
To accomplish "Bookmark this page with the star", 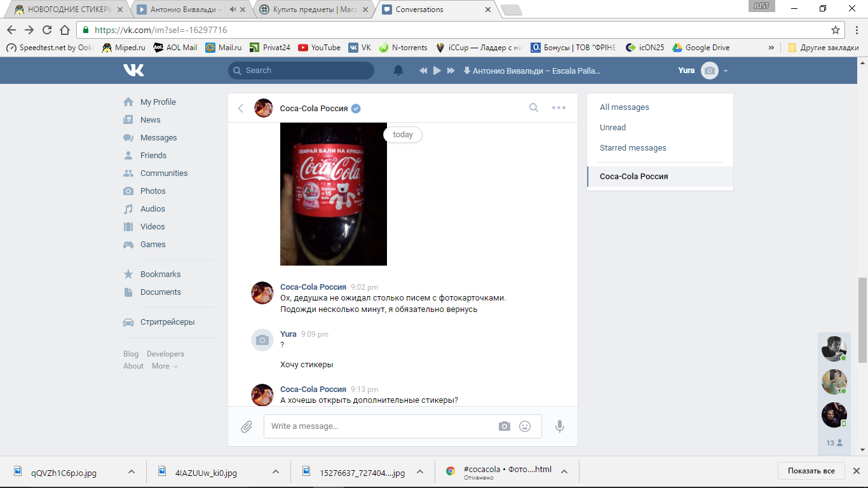I will click(x=836, y=30).
